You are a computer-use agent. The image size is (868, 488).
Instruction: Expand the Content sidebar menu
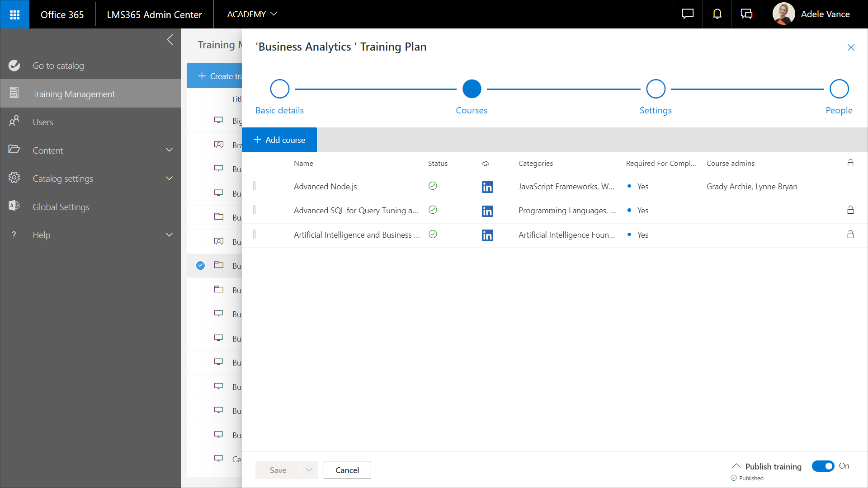[169, 150]
